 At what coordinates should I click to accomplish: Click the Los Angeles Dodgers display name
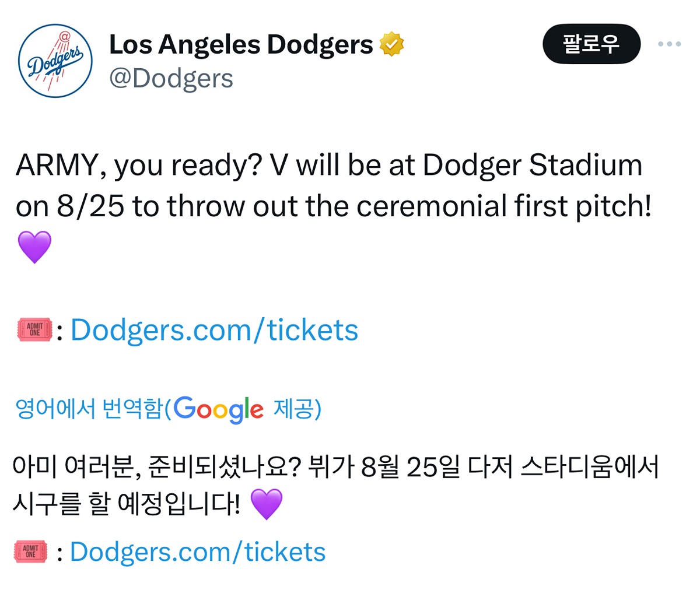point(241,45)
